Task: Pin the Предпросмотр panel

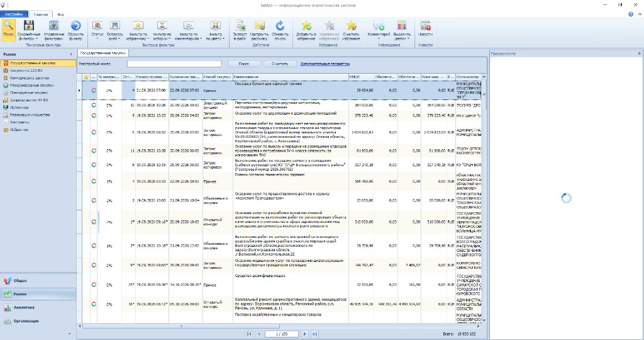Action: [x=640, y=54]
